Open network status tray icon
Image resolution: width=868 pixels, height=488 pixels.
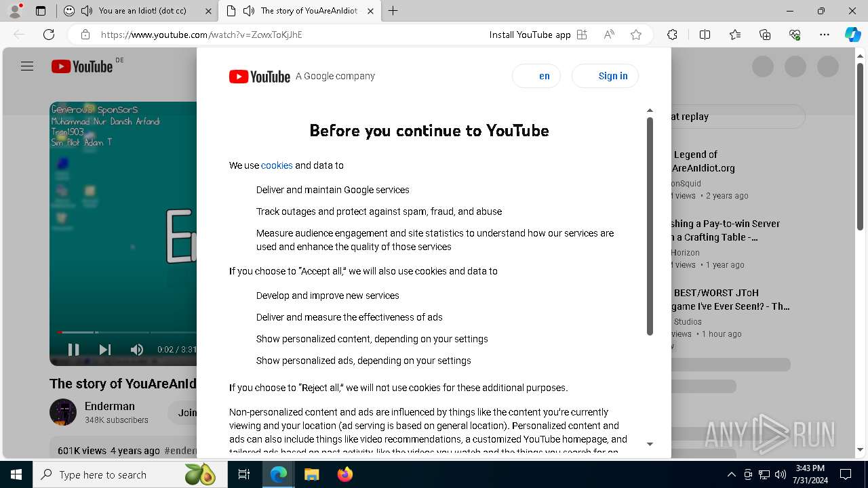click(764, 474)
